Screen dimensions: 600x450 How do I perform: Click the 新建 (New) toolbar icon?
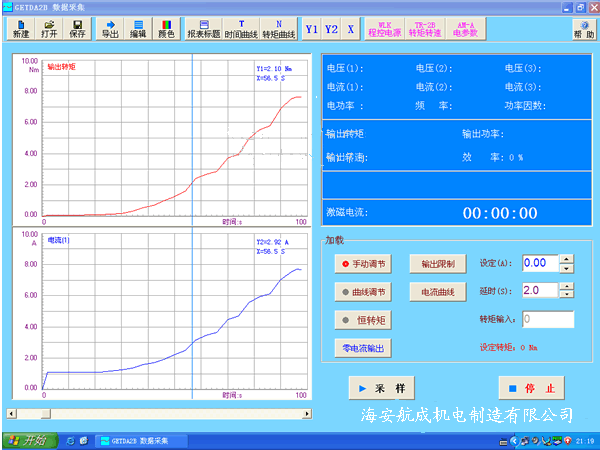(x=21, y=28)
